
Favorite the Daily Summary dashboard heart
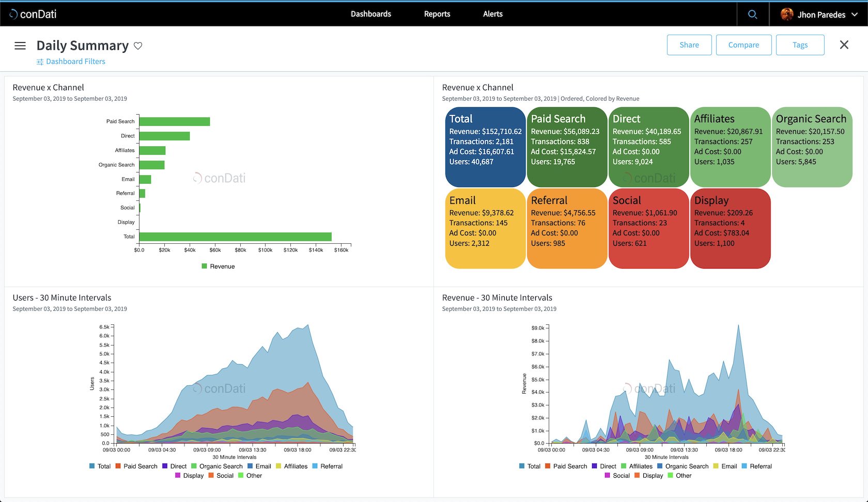pyautogui.click(x=138, y=46)
